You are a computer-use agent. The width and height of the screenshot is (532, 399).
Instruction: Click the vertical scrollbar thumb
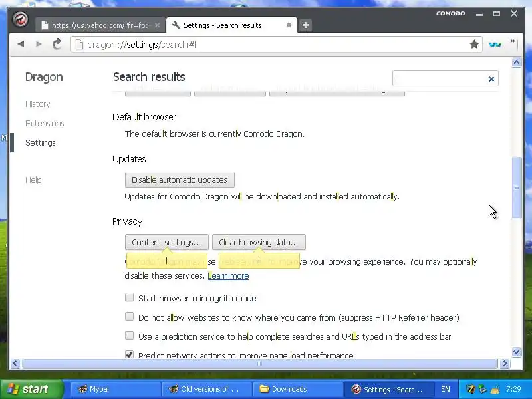pos(517,188)
